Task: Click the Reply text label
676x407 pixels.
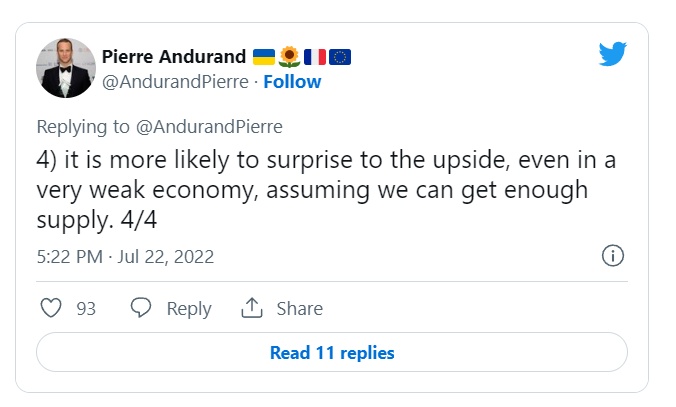Action: coord(188,308)
